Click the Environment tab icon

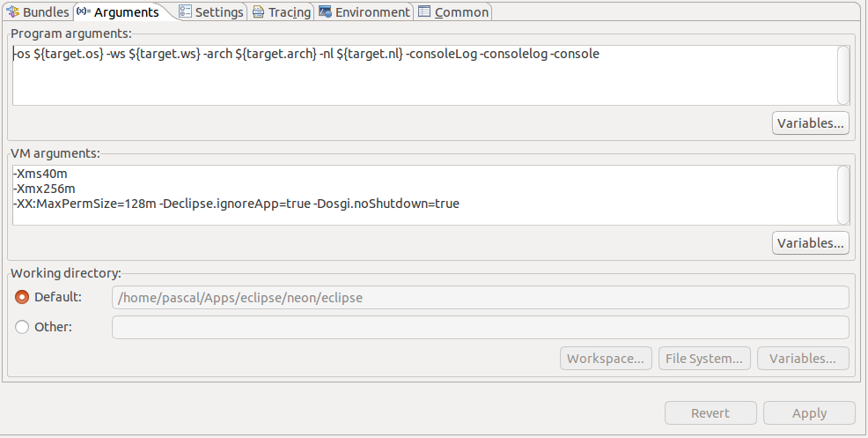point(326,12)
